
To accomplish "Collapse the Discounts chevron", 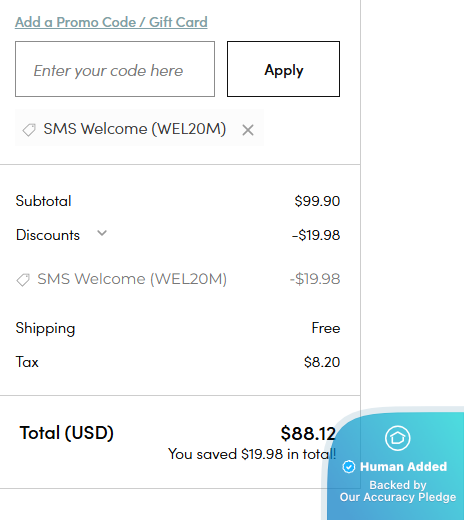I will (x=102, y=233).
